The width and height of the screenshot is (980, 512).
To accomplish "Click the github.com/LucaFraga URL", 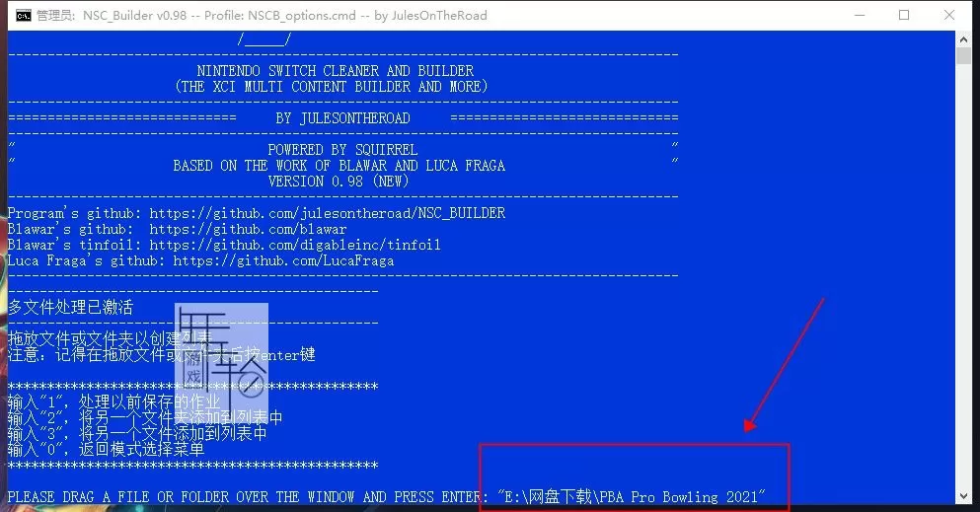I will coord(283,260).
